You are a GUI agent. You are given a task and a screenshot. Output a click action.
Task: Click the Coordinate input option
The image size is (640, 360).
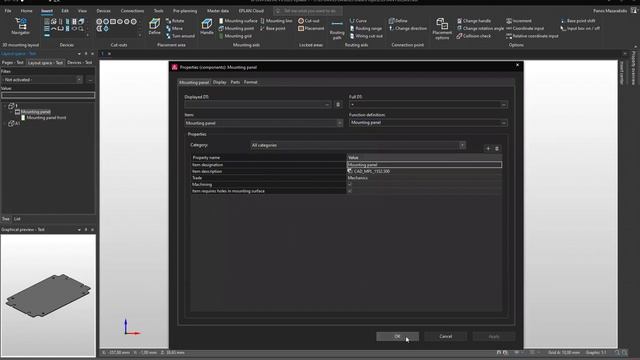(x=525, y=28)
